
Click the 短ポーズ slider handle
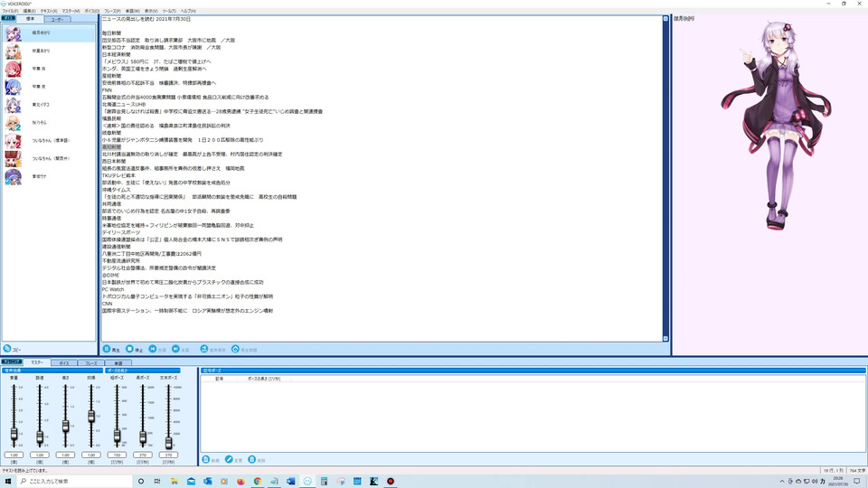tap(117, 436)
